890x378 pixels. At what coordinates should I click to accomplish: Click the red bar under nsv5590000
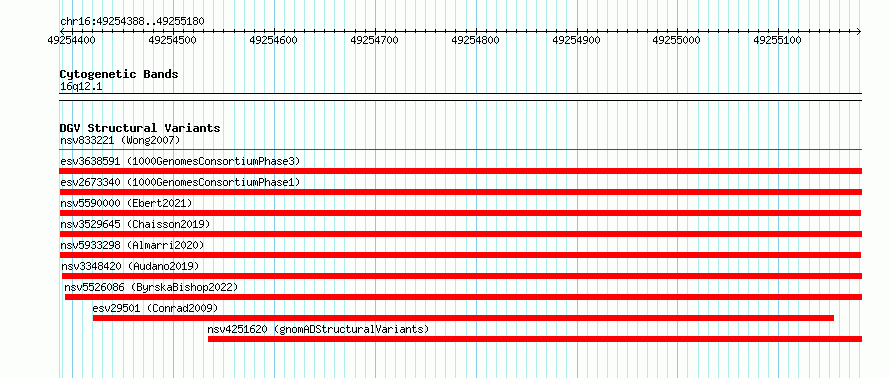[x=460, y=213]
